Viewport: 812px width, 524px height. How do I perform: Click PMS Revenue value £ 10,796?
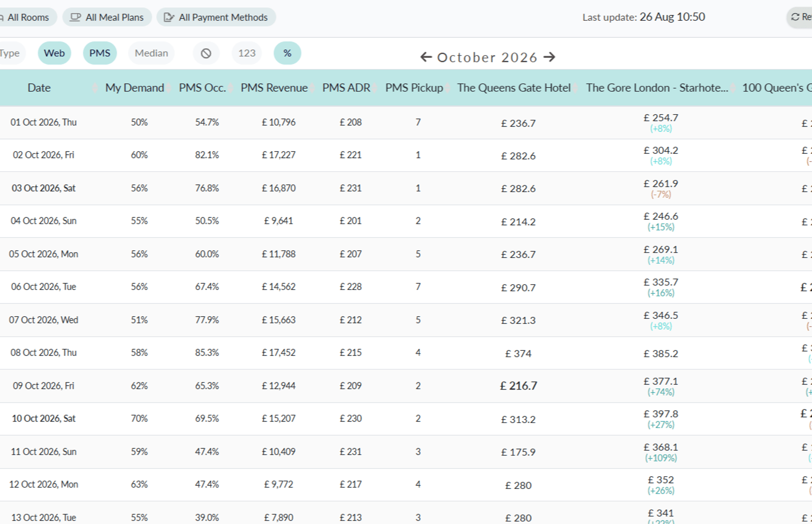click(279, 122)
